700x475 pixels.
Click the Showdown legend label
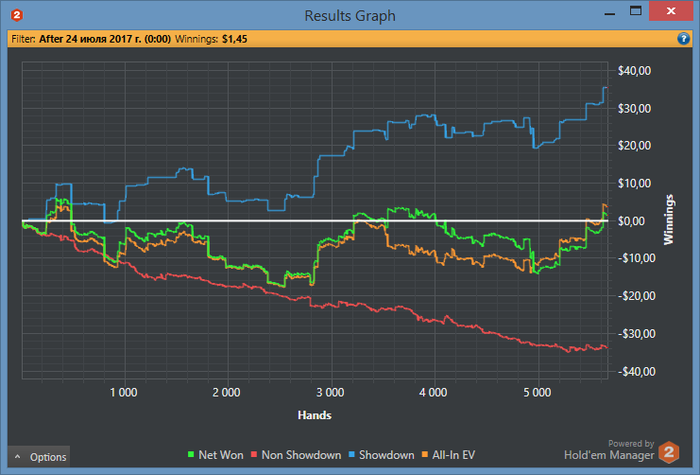click(x=387, y=455)
